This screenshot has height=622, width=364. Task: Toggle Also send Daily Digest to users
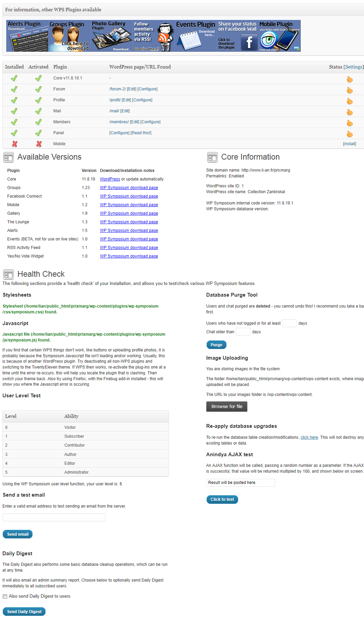[5, 596]
